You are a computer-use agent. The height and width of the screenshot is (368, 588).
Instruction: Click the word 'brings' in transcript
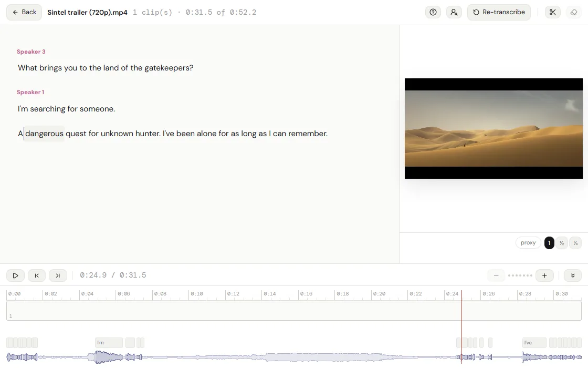50,68
